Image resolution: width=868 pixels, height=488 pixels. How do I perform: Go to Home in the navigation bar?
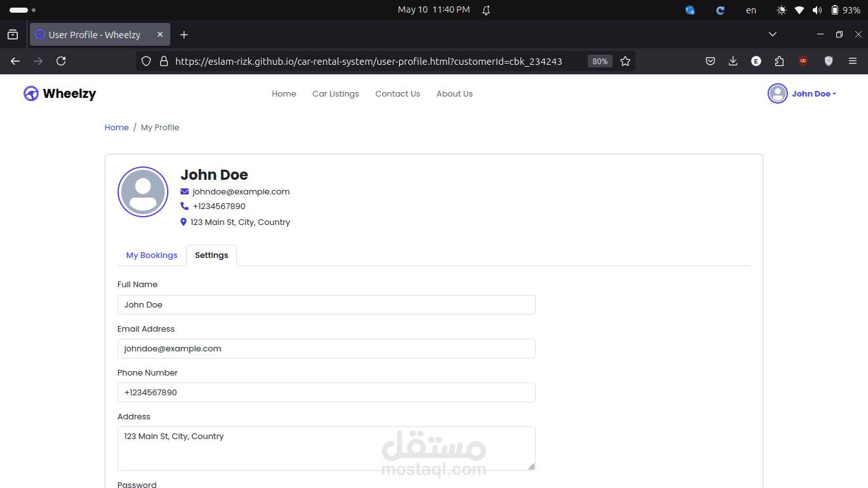tap(284, 94)
